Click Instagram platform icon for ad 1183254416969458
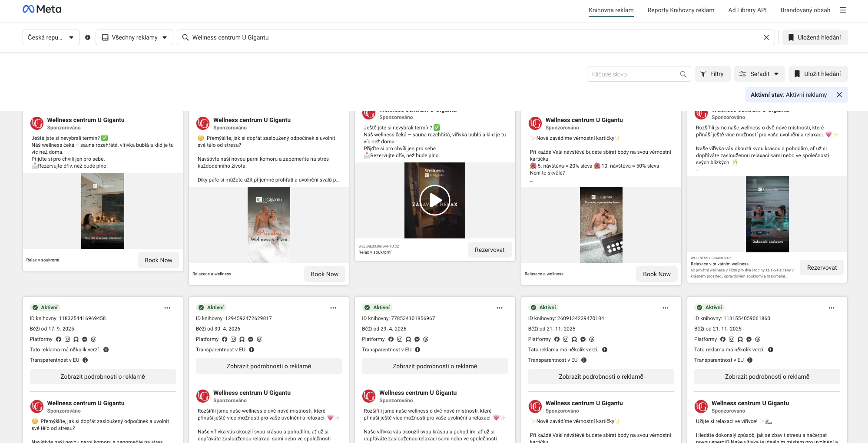 (67, 339)
